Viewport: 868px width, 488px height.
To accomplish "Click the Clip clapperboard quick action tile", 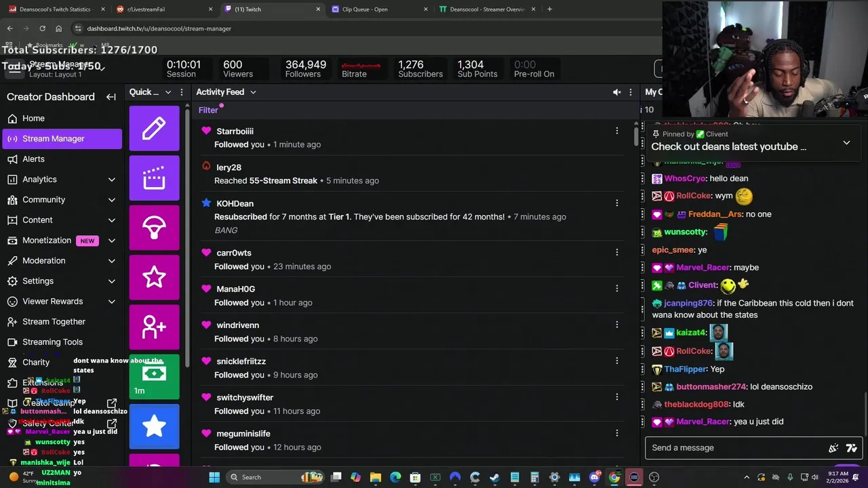I will click(155, 178).
